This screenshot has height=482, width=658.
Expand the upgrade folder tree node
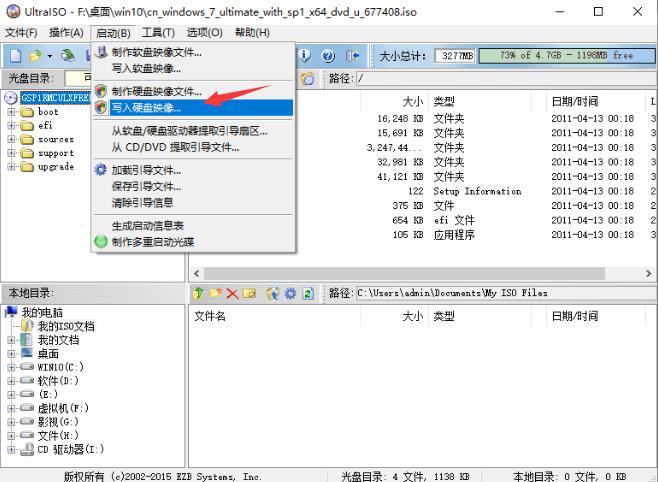(x=11, y=167)
